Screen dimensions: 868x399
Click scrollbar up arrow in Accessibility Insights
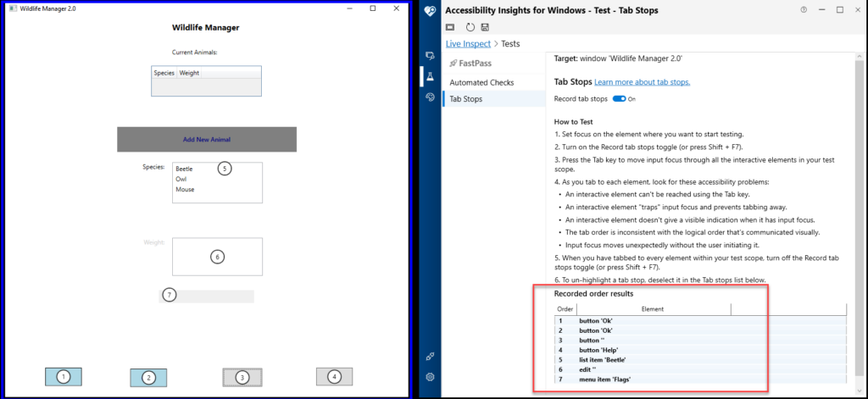[x=860, y=57]
